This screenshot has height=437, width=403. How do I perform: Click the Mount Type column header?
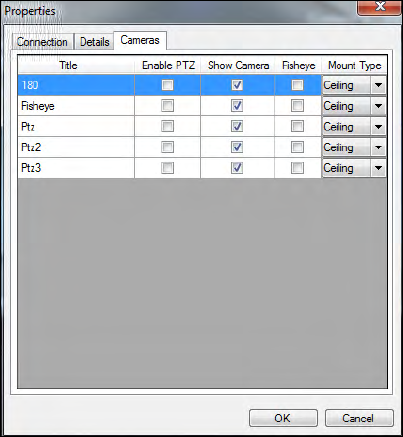354,65
